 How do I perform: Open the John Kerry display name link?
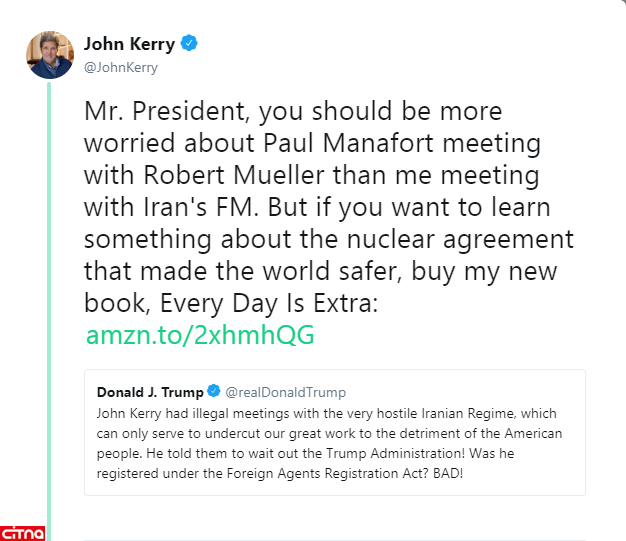(x=129, y=44)
